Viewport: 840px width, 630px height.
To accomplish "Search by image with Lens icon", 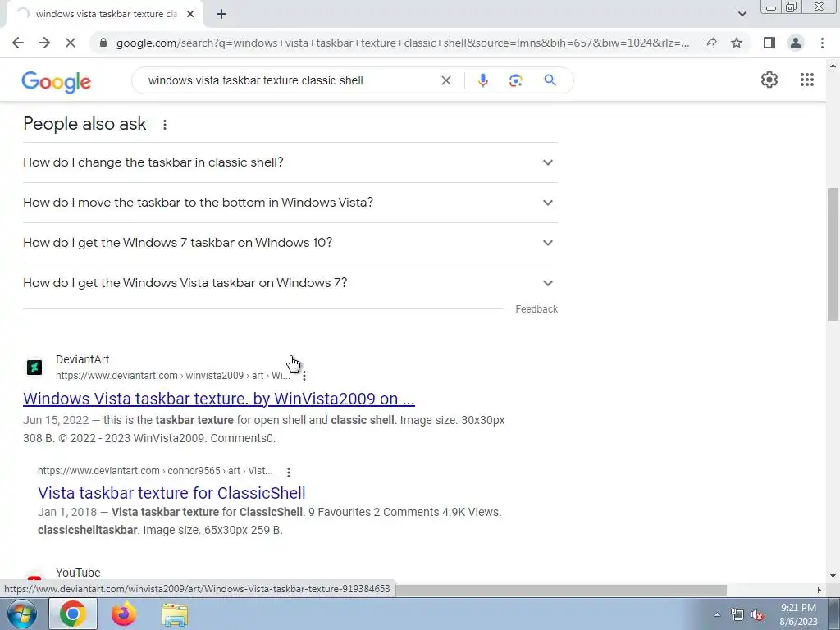I will coord(515,80).
